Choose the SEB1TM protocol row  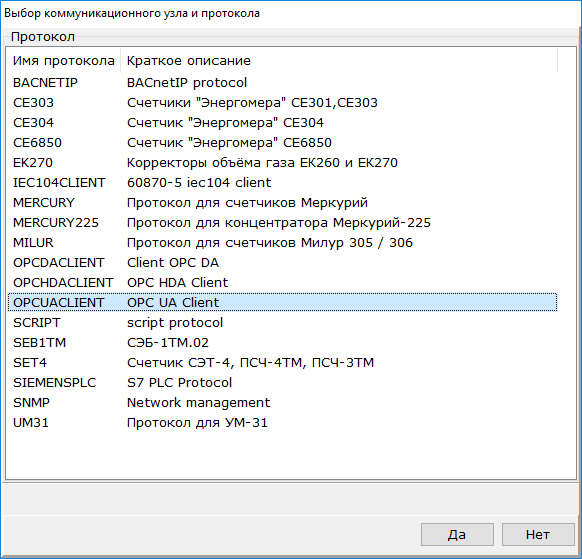pyautogui.click(x=282, y=343)
